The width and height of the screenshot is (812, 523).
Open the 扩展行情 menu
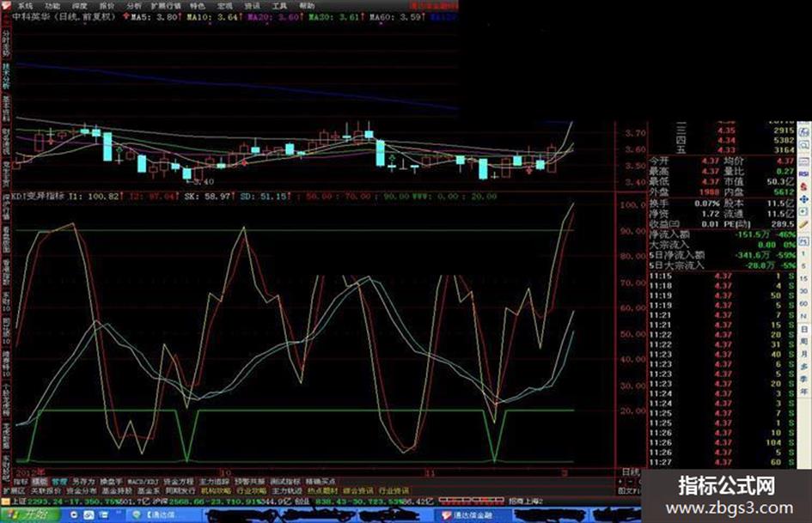[166, 6]
